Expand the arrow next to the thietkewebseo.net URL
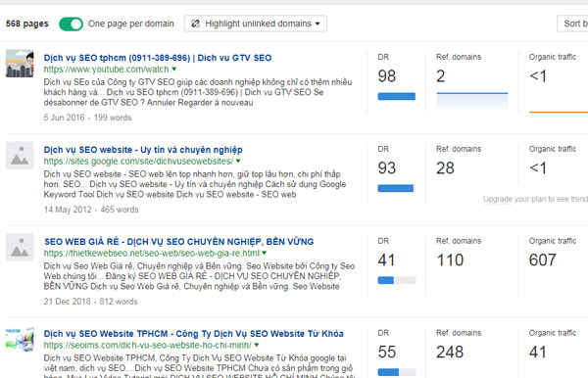Screen dimensions: 588x378 click(x=265, y=253)
